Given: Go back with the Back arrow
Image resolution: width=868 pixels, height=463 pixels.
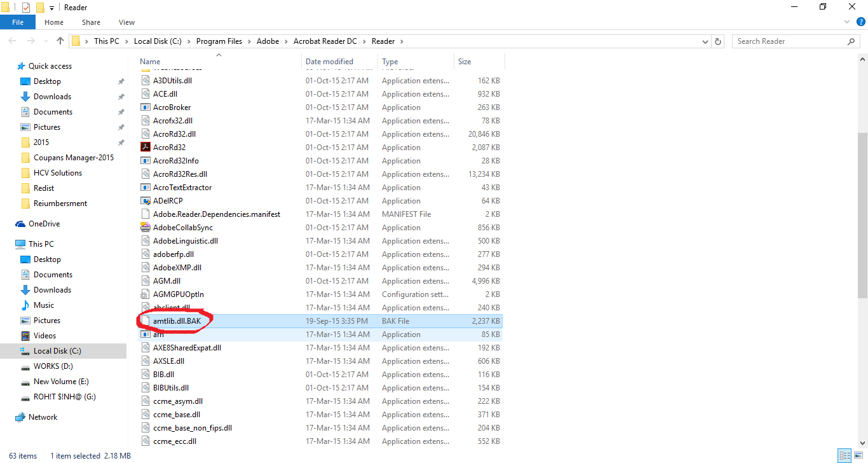Looking at the screenshot, I should (12, 41).
